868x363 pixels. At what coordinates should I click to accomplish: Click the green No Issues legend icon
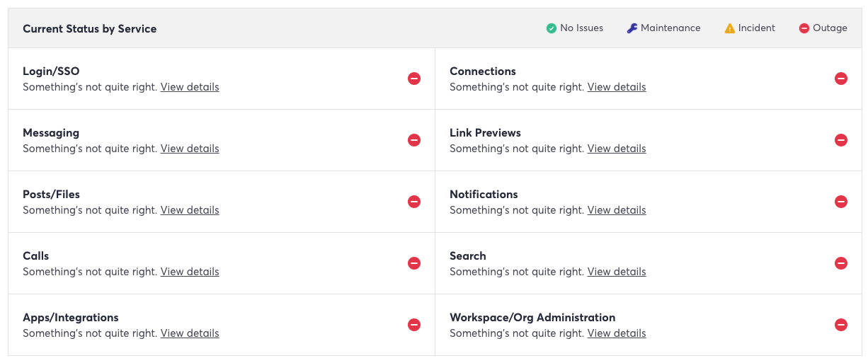pyautogui.click(x=551, y=28)
